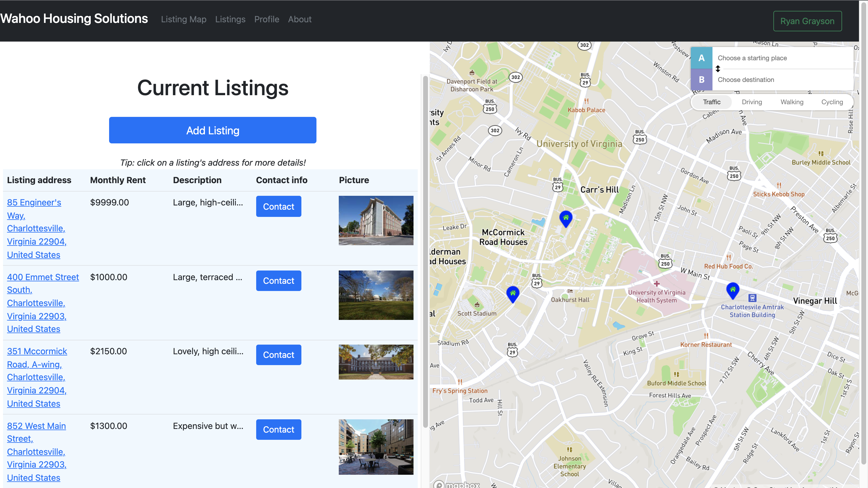Click the Listing address column header
868x488 pixels.
pyautogui.click(x=39, y=180)
